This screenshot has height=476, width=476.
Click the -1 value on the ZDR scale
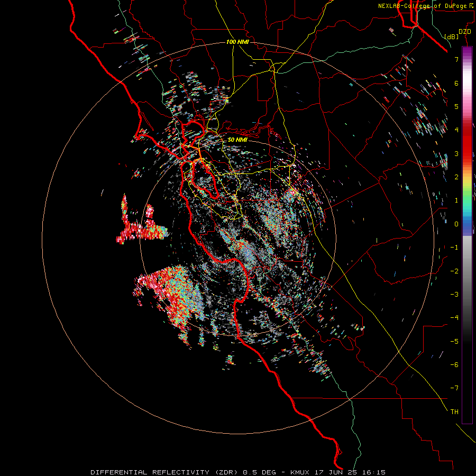coord(454,248)
